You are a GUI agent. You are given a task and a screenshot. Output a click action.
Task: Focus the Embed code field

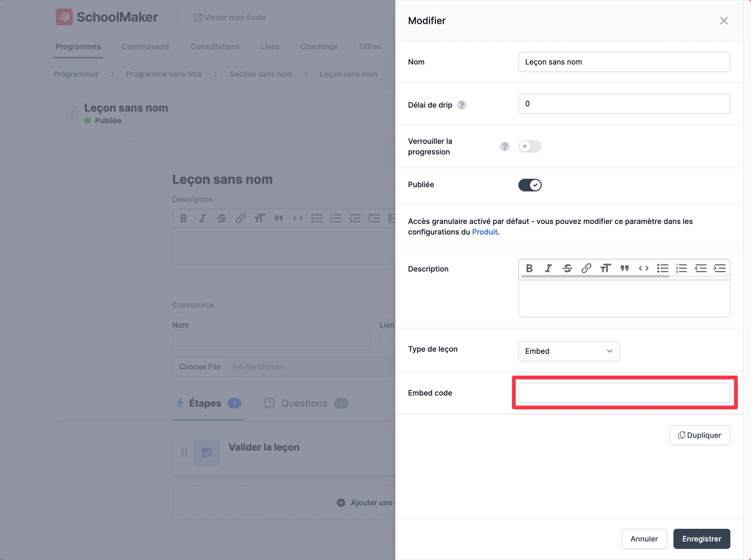(624, 393)
